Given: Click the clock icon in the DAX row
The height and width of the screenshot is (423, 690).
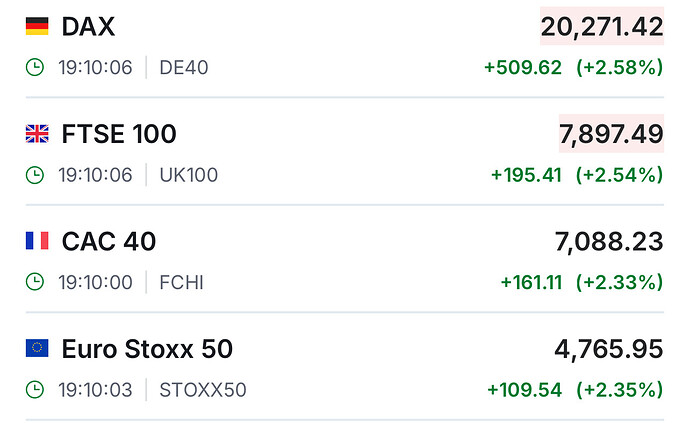Looking at the screenshot, I should (35, 68).
